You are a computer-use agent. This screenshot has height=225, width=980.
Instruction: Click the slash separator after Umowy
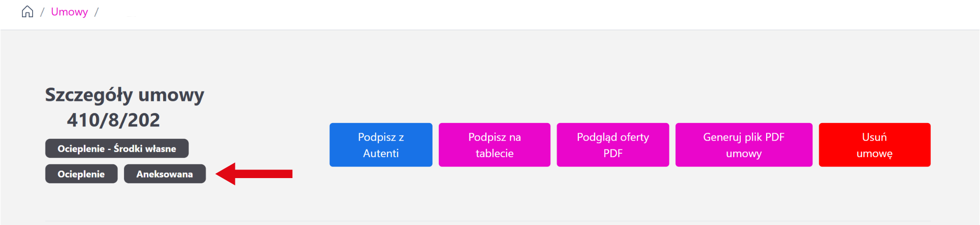[96, 12]
